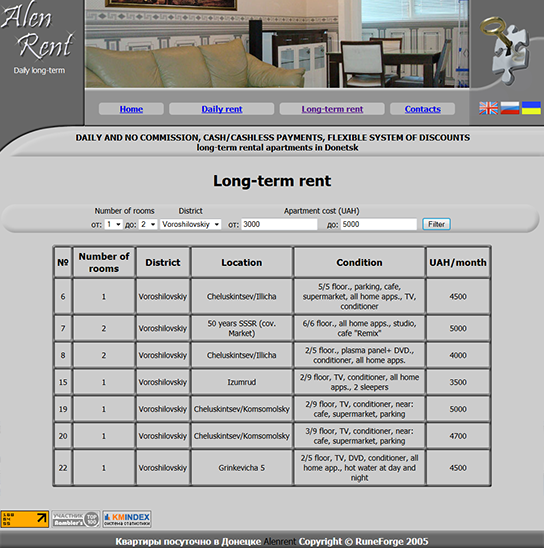Image resolution: width=544 pixels, height=548 pixels.
Task: Focus the maximum cost field containing 5000
Action: 379,224
